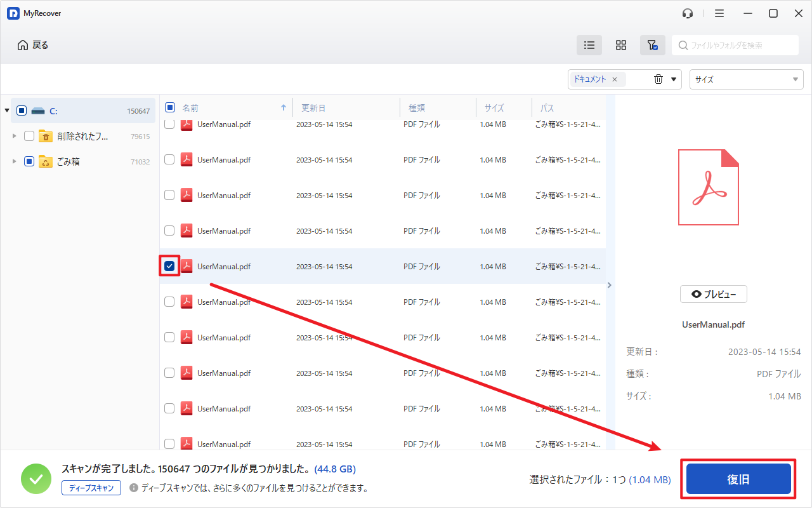
Task: Click the 種類 value in details panel
Action: point(779,374)
